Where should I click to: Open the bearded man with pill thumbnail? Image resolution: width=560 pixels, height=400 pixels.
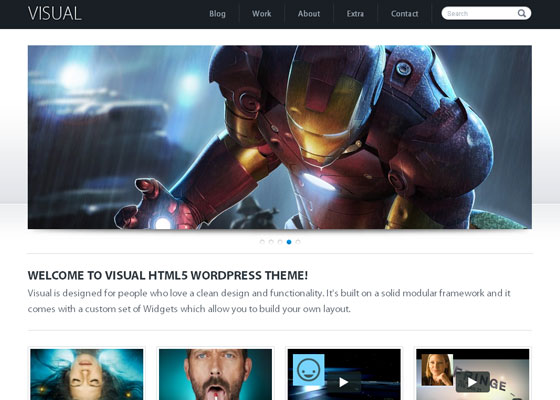[215, 374]
